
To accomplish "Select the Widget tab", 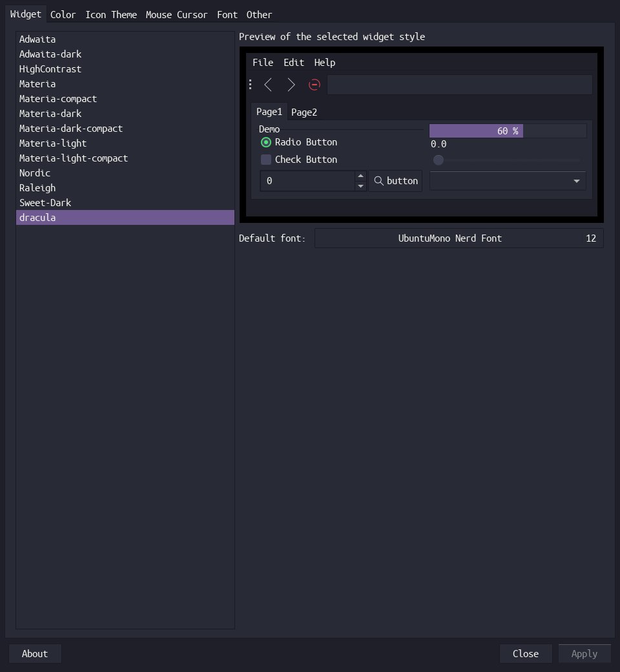I will tap(26, 14).
